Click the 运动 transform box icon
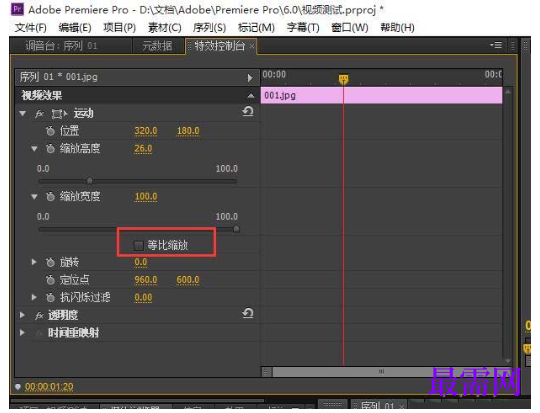The image size is (540, 413). (x=59, y=114)
